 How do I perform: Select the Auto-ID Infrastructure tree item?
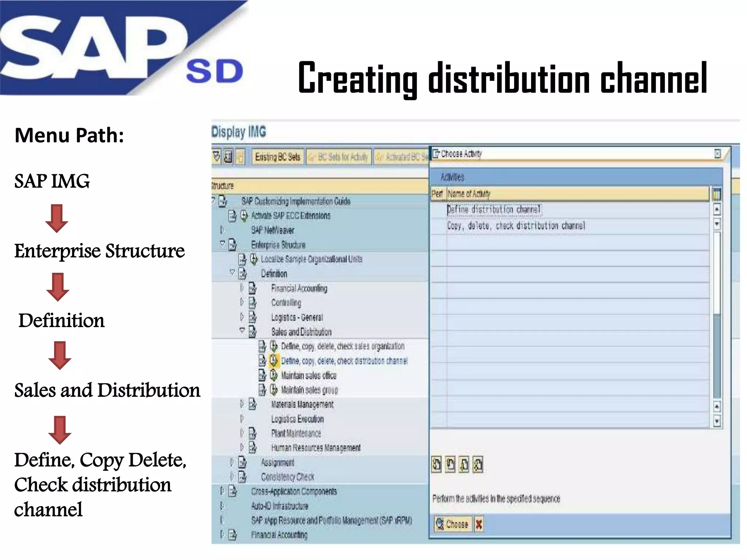[279, 506]
